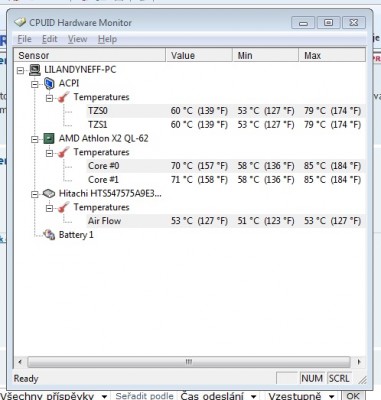Open the File menu
381x400 pixels.
24,39
